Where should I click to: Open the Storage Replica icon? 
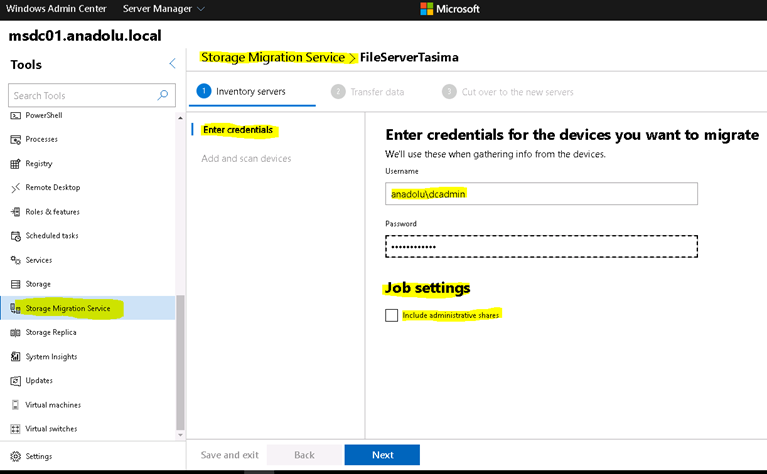[x=16, y=333]
